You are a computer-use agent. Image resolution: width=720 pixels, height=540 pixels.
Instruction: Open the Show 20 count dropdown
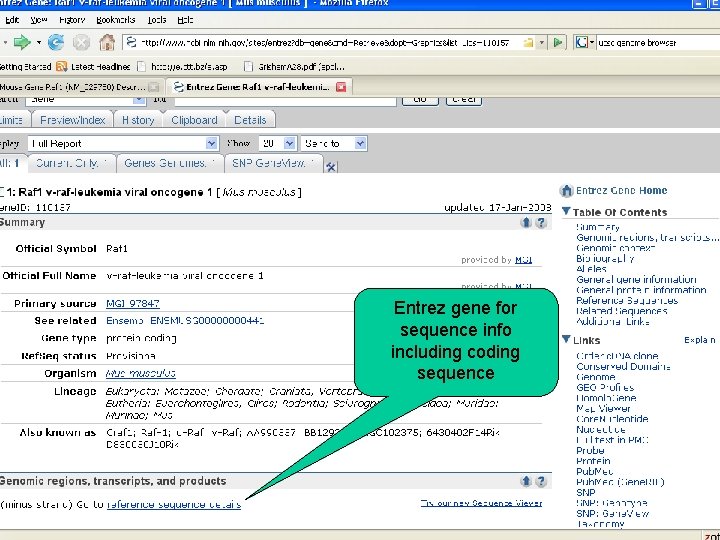289,144
